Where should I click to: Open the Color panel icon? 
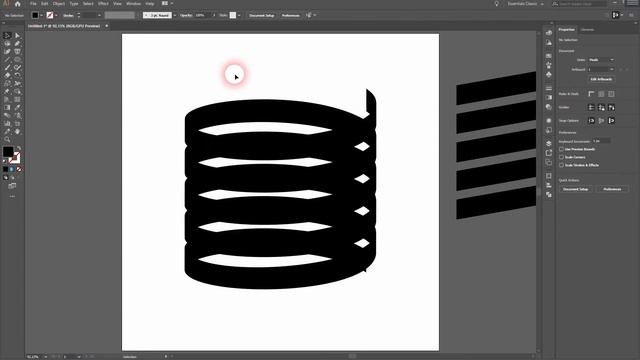click(549, 33)
